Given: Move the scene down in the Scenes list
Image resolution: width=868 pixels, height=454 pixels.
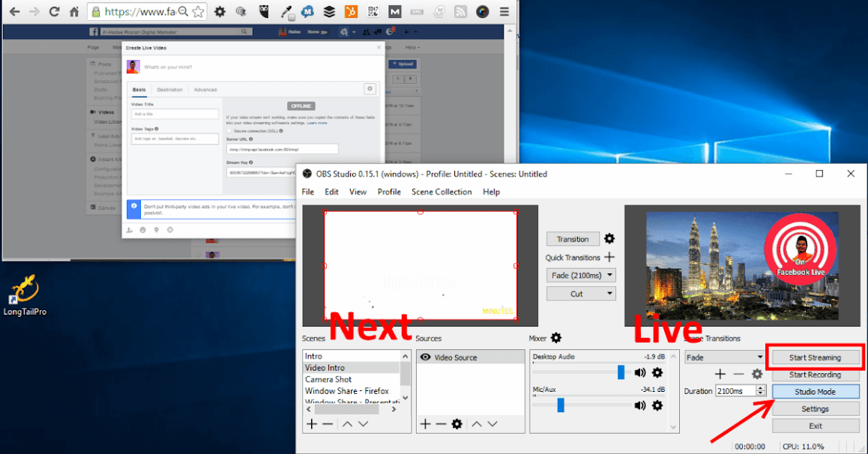Looking at the screenshot, I should [363, 424].
